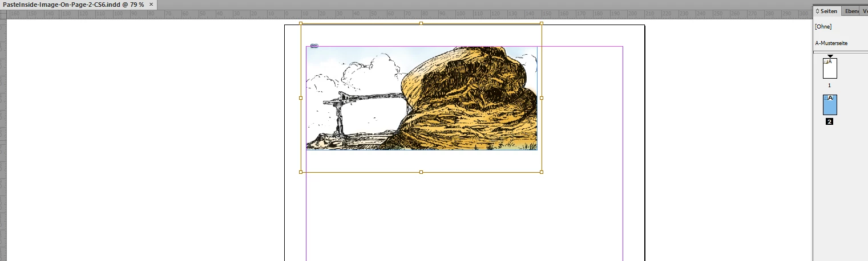Image resolution: width=868 pixels, height=261 pixels.
Task: Click the page number label 2
Action: pyautogui.click(x=829, y=121)
